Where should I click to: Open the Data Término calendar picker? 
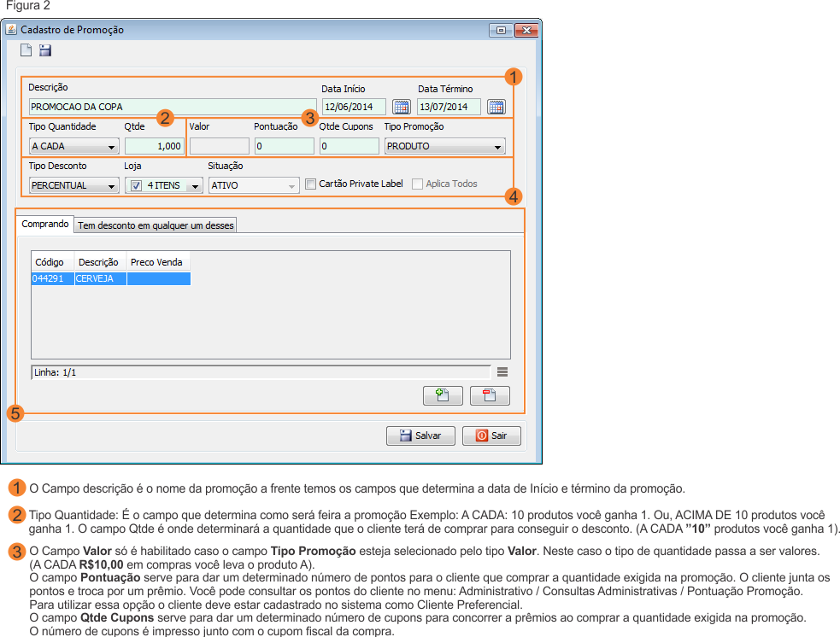tap(496, 107)
